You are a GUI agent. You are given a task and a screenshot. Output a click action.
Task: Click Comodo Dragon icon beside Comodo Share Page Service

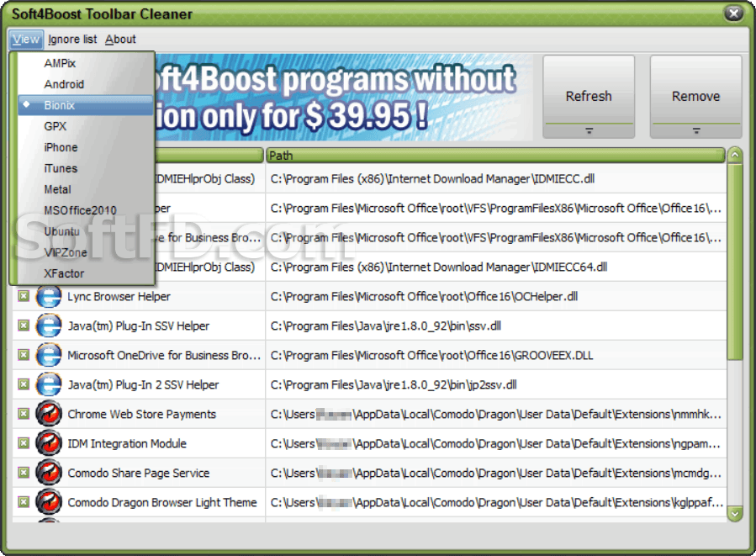[49, 473]
